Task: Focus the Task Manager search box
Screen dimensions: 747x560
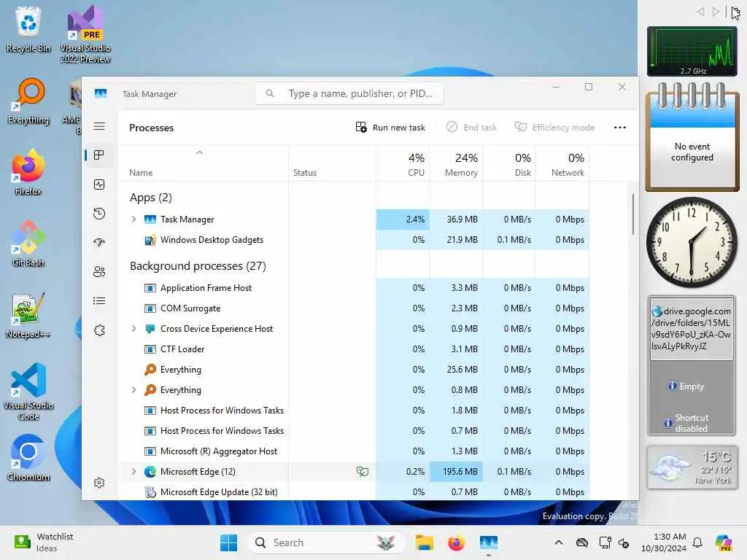Action: tap(349, 93)
